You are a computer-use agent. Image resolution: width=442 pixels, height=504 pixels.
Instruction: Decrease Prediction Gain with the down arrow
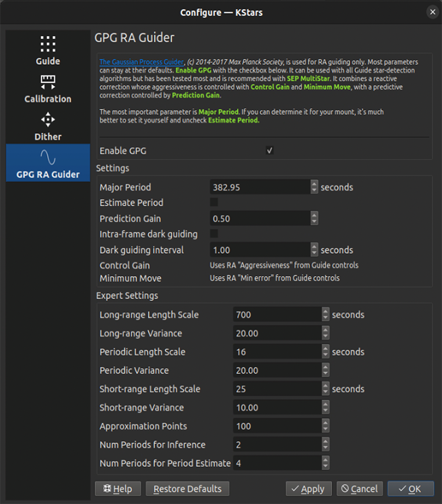(x=314, y=222)
